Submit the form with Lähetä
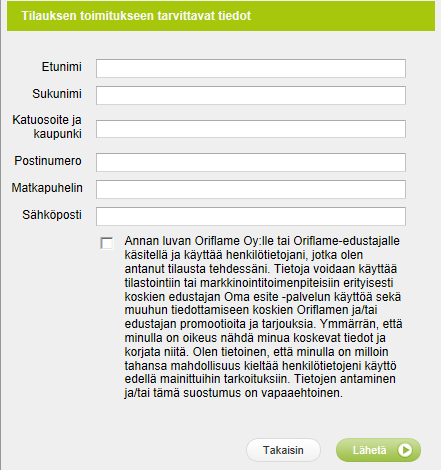Screen dimensions: 441x470 click(378, 450)
